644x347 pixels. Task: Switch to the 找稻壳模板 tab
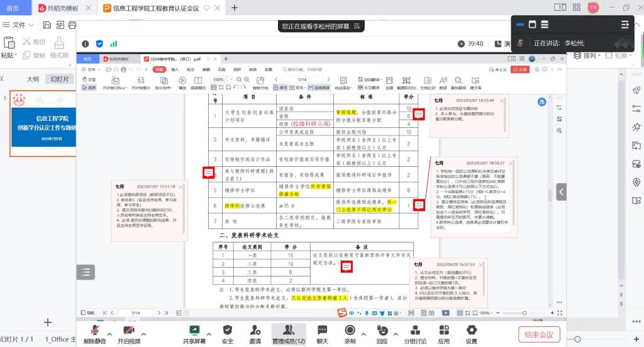58,8
